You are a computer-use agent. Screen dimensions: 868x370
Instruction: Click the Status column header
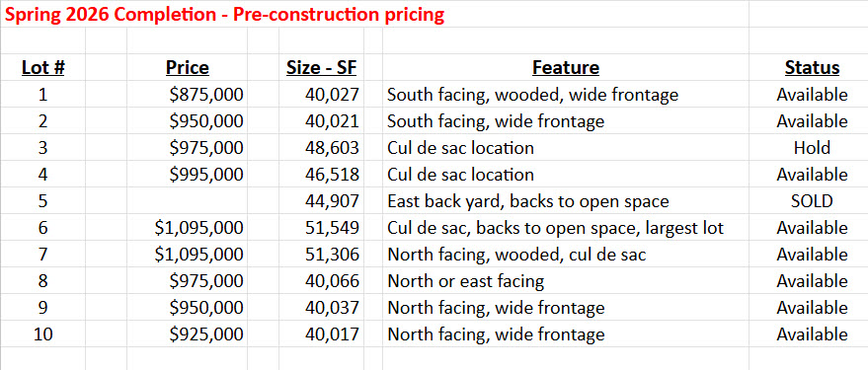(812, 68)
